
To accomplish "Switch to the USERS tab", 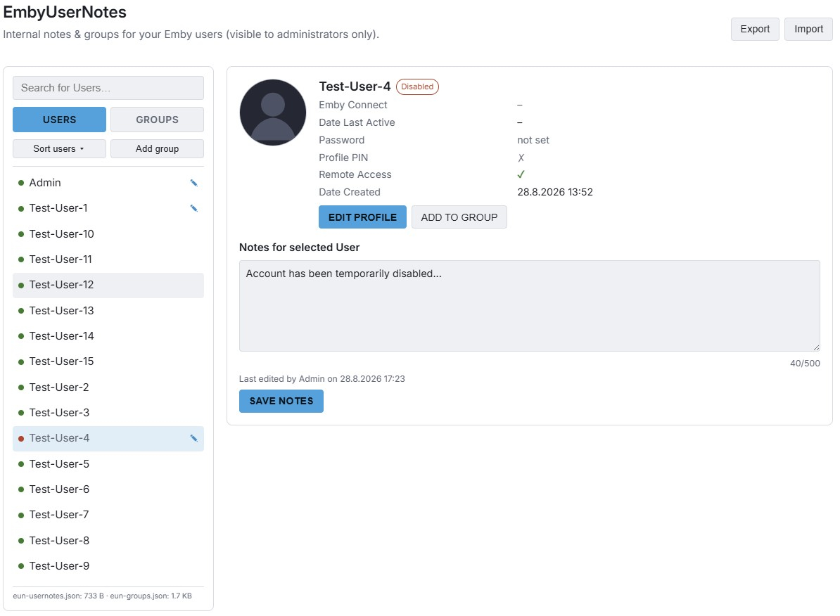I will (60, 120).
